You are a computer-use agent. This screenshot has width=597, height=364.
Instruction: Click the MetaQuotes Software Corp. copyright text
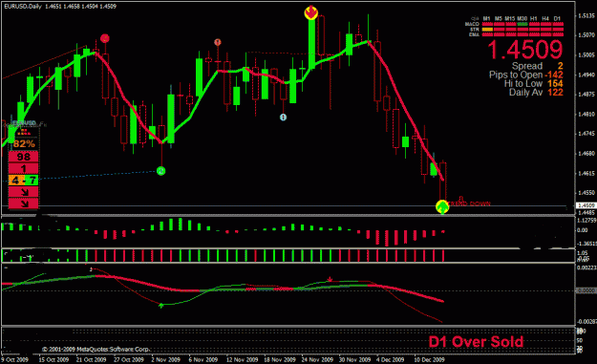[x=96, y=349]
